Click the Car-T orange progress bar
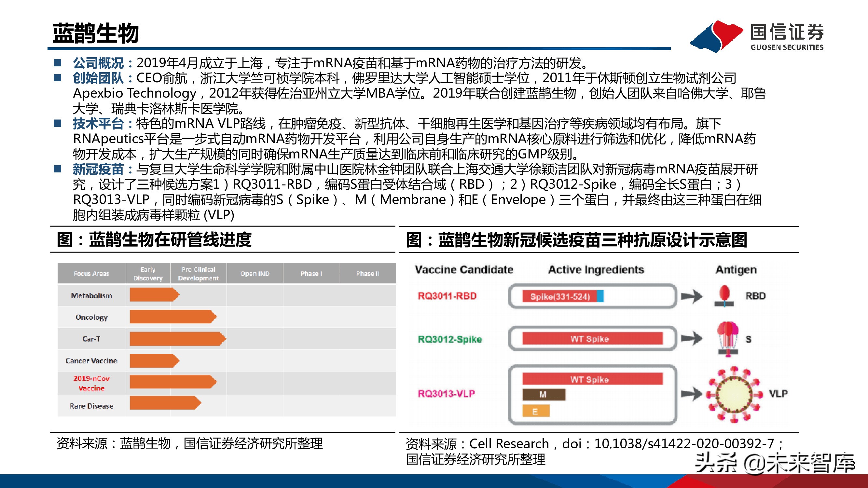Viewport: 868px width, 488px height. (x=178, y=338)
